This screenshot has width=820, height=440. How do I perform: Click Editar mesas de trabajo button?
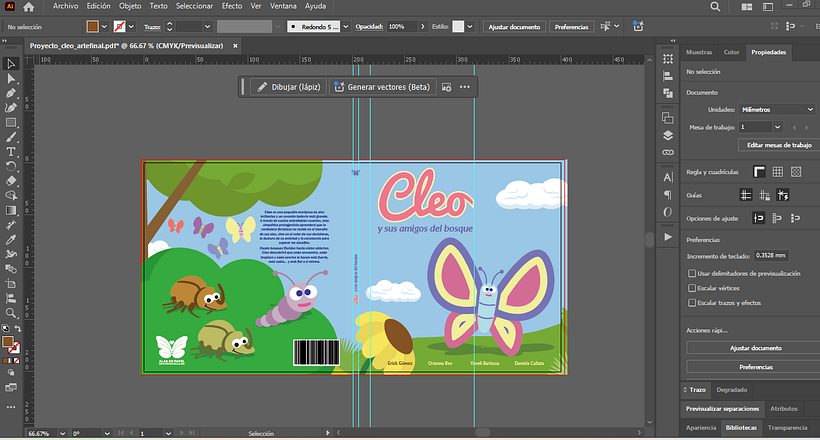pos(779,145)
